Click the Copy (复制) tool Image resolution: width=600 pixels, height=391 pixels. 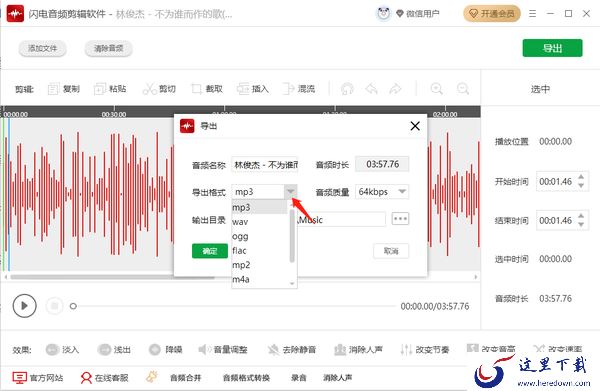point(64,89)
